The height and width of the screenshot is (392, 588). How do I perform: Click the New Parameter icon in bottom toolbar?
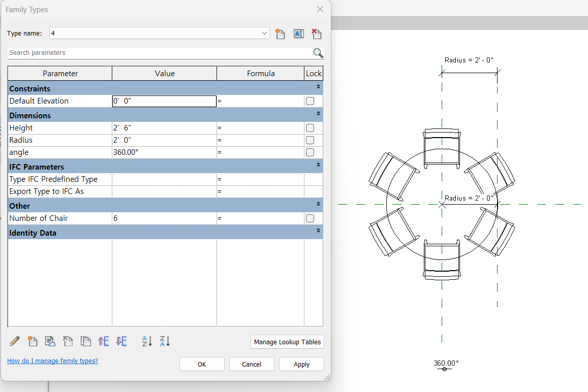33,341
